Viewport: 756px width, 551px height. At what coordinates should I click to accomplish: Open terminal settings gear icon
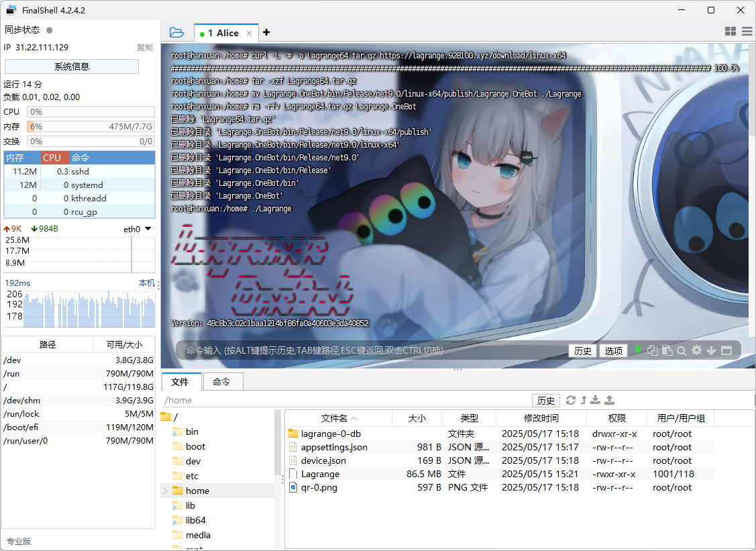[696, 350]
